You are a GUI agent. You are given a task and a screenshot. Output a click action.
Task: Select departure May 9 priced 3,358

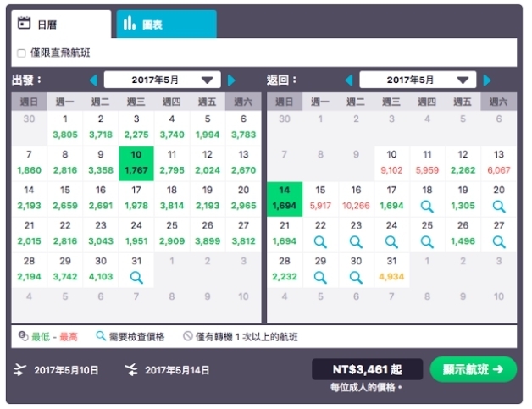click(101, 163)
